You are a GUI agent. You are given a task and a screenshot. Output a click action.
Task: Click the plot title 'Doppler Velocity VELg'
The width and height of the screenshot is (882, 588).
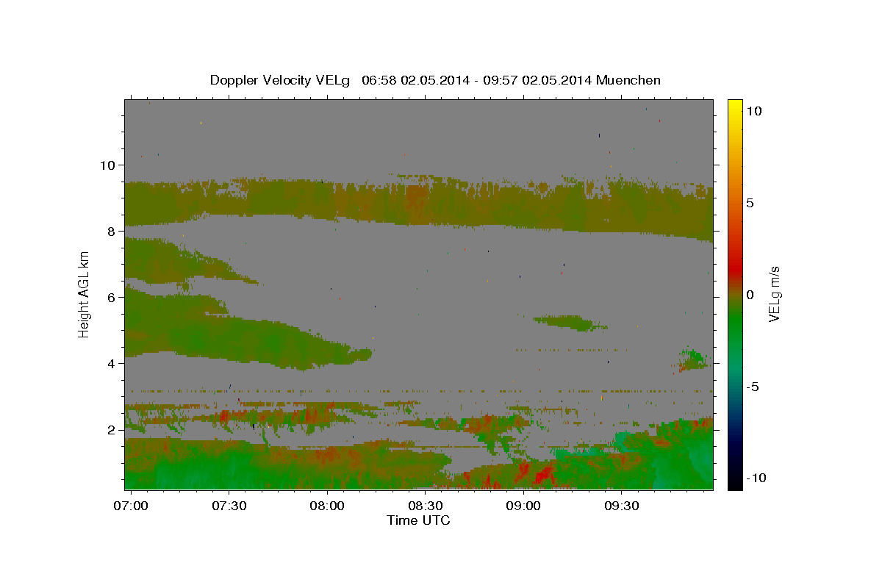(x=280, y=80)
